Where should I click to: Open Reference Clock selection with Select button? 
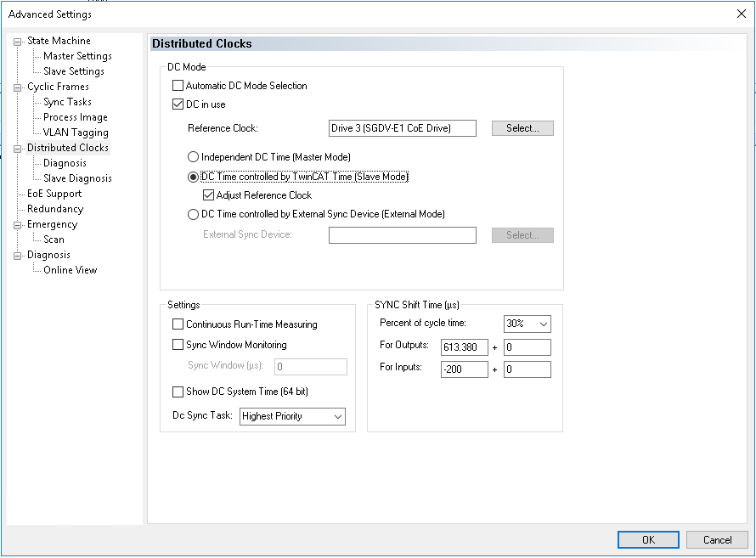(522, 127)
